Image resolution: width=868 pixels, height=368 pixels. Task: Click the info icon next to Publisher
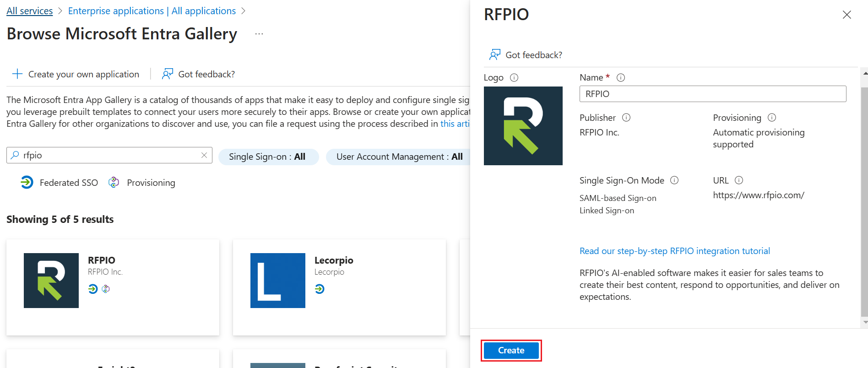click(626, 118)
